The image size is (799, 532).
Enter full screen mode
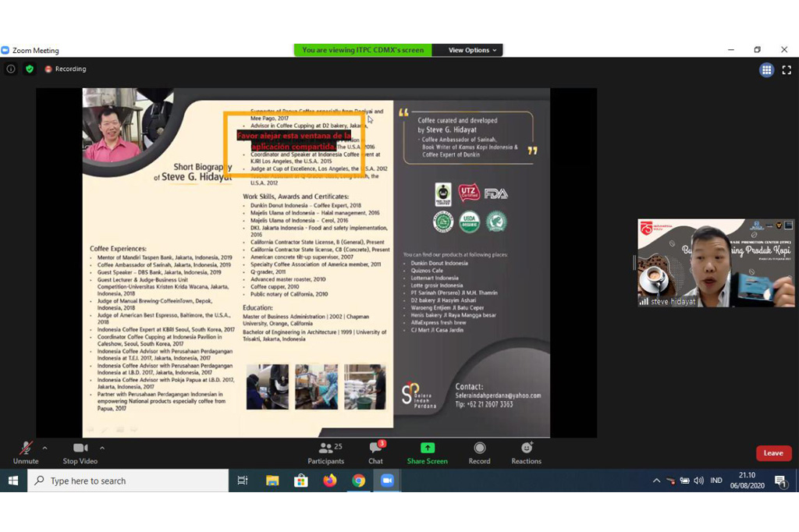point(787,69)
